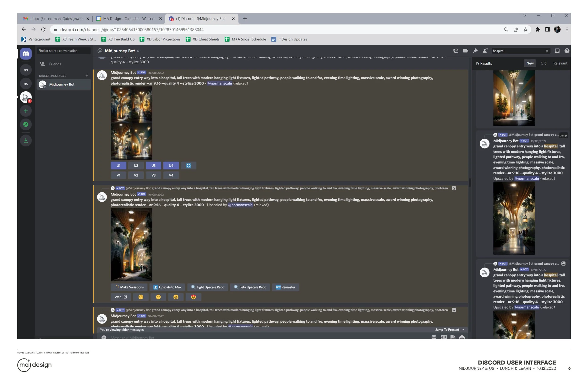This screenshot has height=381, width=588.
Task: Upscale image 1 with U1
Action: 119,166
